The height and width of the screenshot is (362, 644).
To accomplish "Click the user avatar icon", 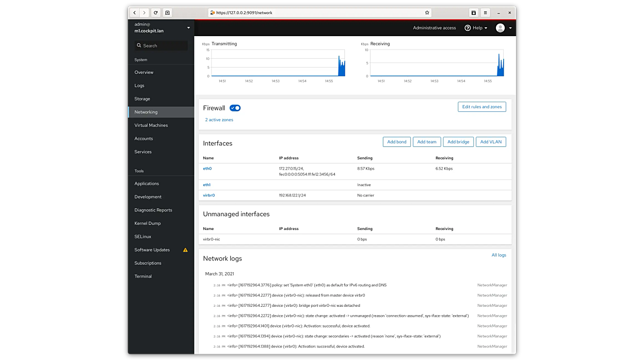I will point(500,28).
